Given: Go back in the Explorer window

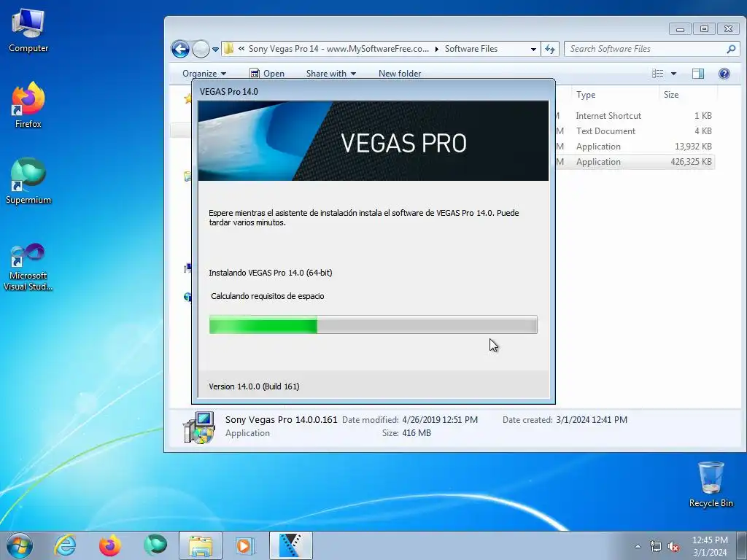Looking at the screenshot, I should pos(181,49).
